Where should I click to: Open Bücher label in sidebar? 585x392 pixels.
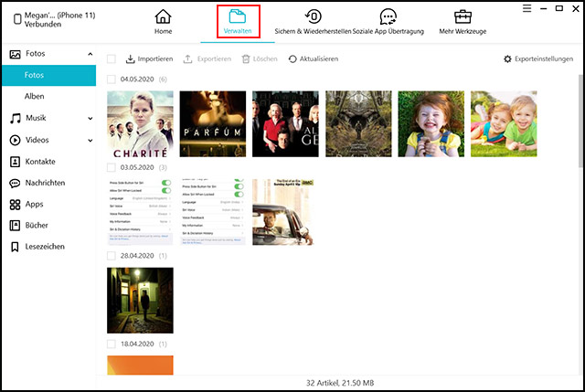(37, 225)
